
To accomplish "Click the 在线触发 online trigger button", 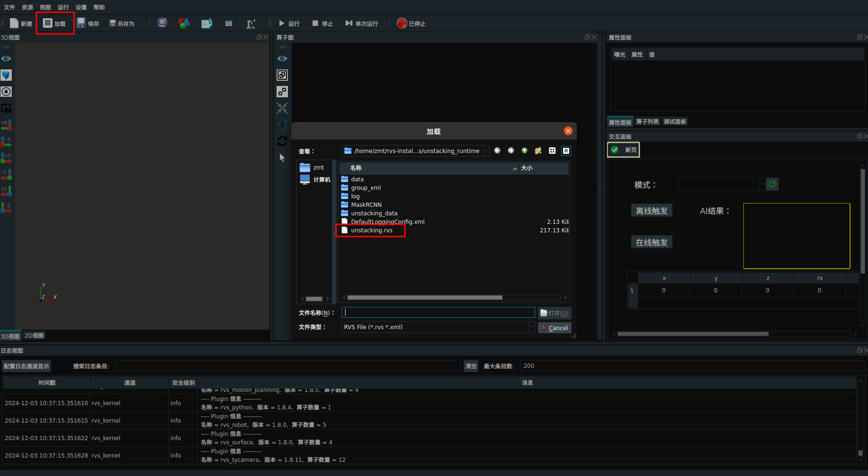I will tap(652, 242).
